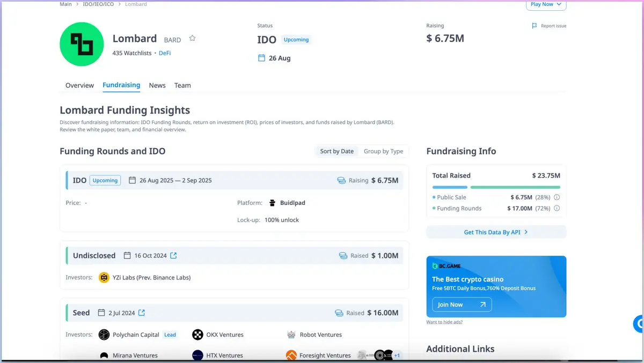Click the Foresight Ventures investor name
This screenshot has width=644, height=363.
(x=325, y=355)
